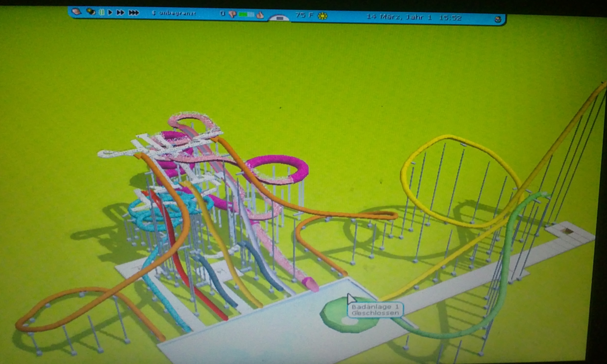Click the thumbs-up rating icon
Viewport: 607px width, 364px height.
[260, 15]
